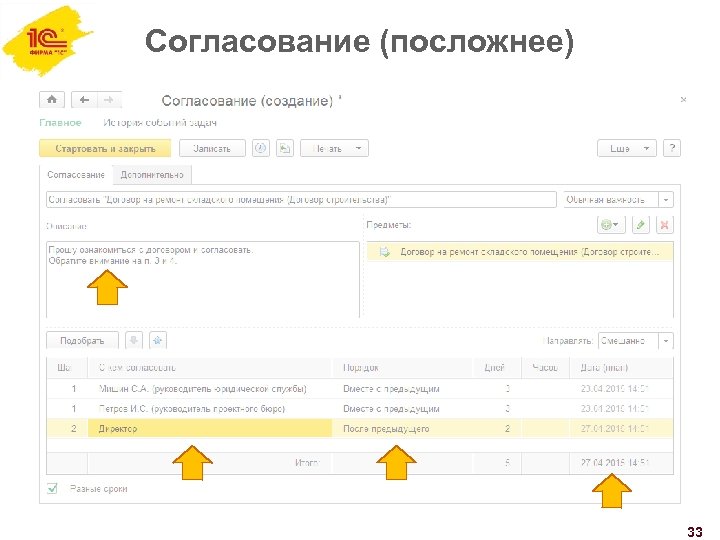720x540 pixels.
Task: Select the Мишин С.А. row
Action: click(360, 389)
